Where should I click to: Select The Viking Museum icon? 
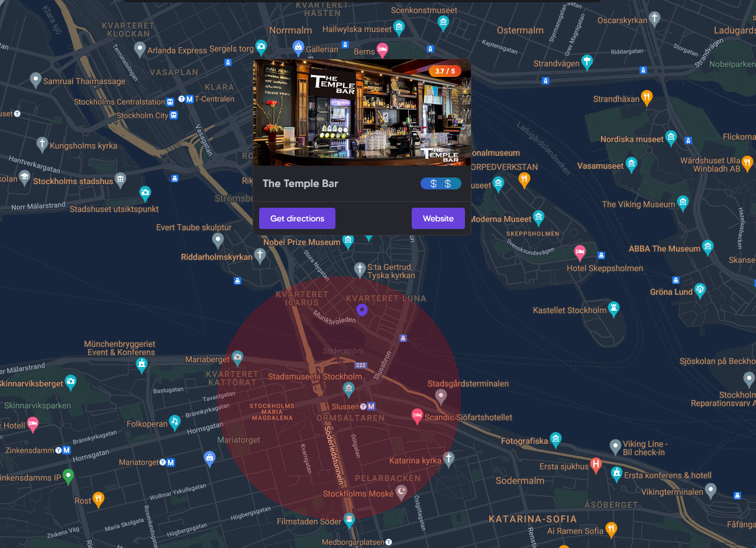[x=683, y=203]
